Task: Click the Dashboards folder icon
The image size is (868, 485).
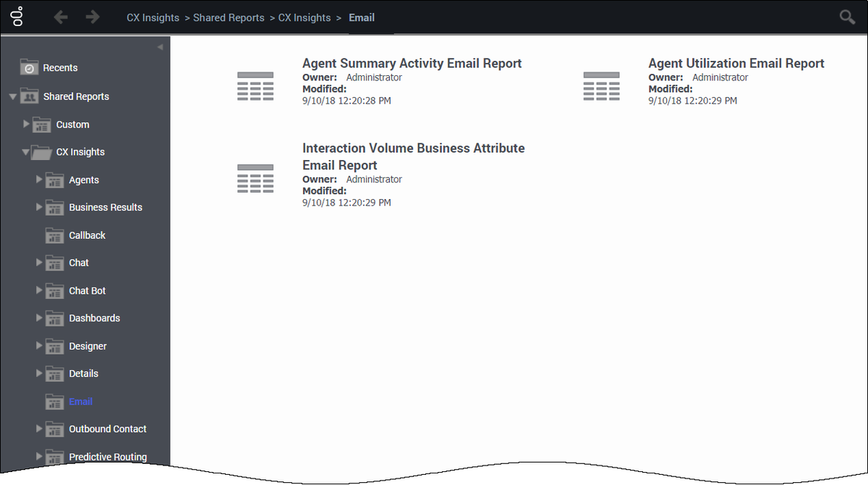Action: (55, 319)
